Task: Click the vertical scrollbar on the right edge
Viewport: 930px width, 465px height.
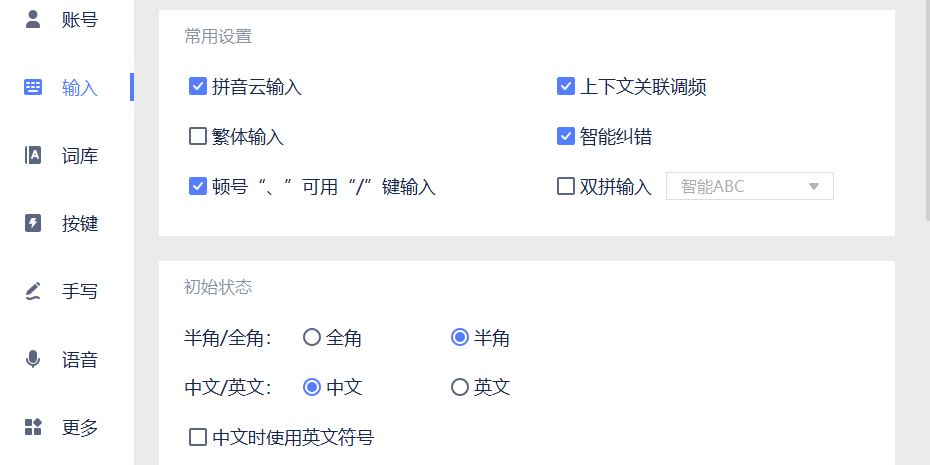Action: [x=926, y=110]
